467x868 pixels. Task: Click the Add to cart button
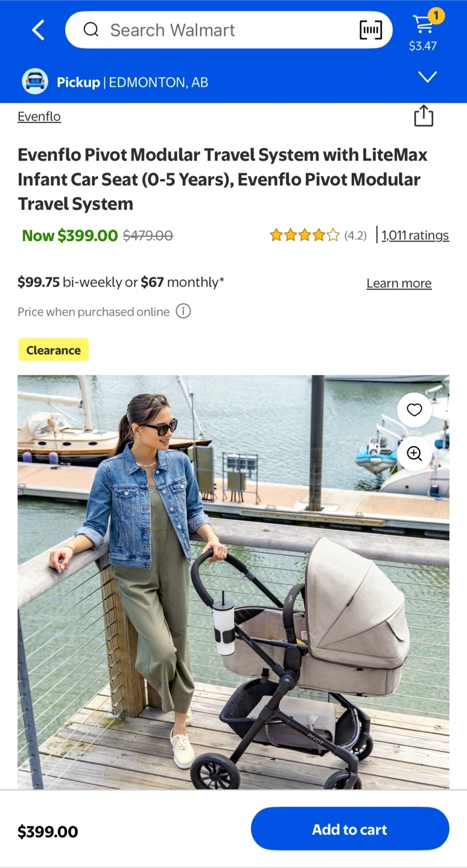[x=350, y=829]
